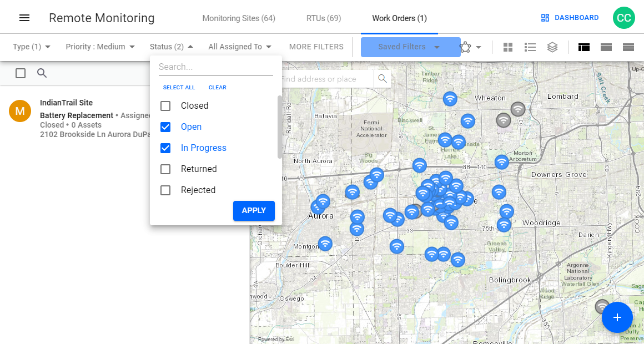
Task: Switch to grid view layout
Action: (508, 47)
